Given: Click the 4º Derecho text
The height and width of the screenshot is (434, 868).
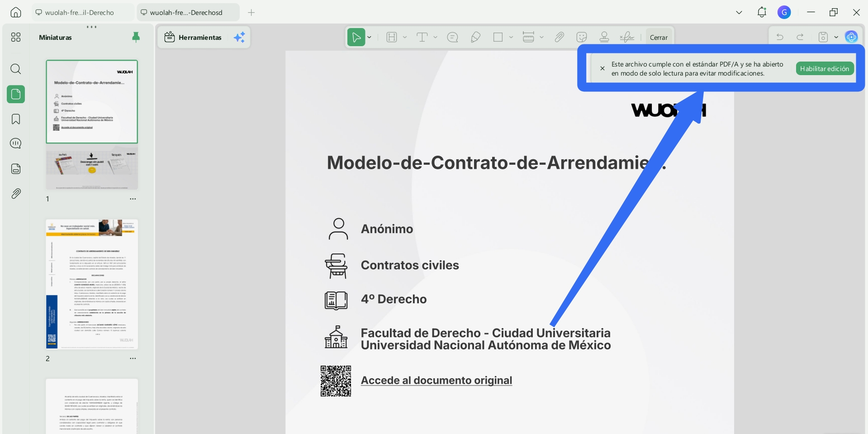Looking at the screenshot, I should coord(394,299).
